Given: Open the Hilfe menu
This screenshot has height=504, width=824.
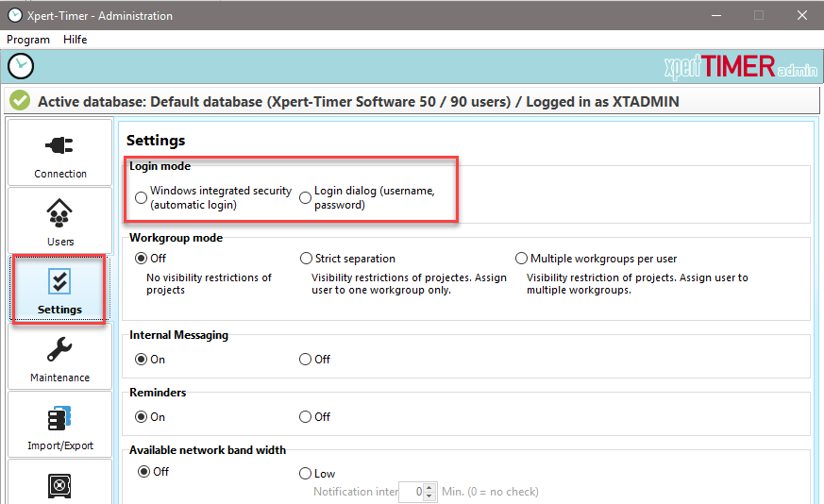Looking at the screenshot, I should coord(75,40).
